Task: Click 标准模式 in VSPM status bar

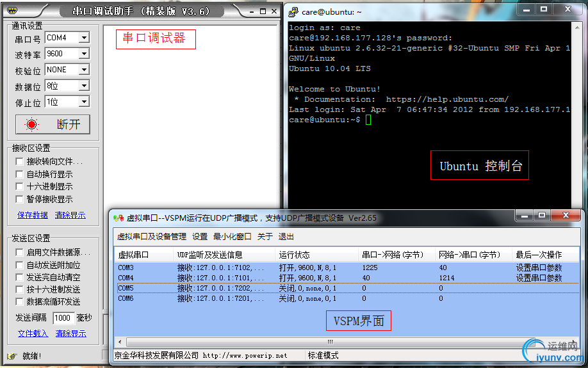Action: tap(323, 355)
